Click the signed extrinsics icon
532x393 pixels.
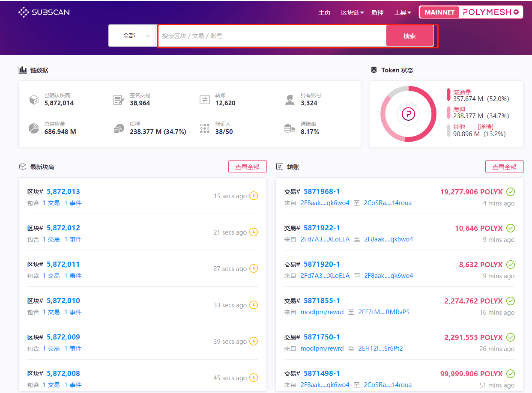(119, 100)
